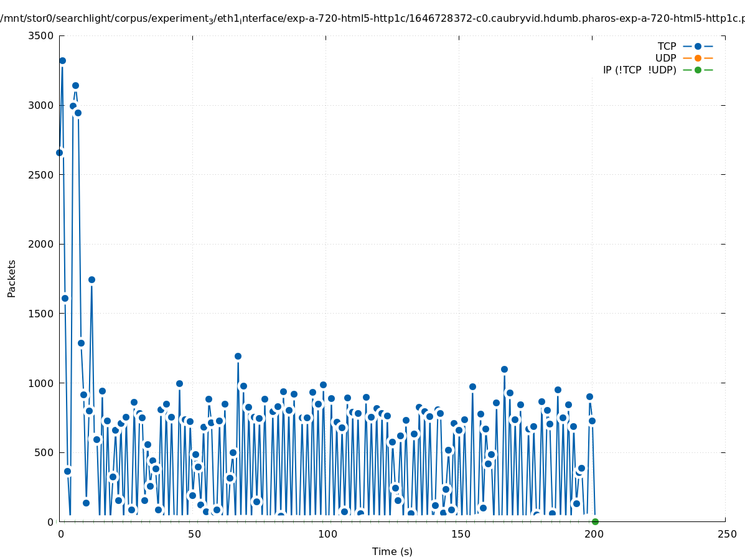Screen dimensions: 745x560
Task: Click the 1000 tick label on y-axis
Action: pos(40,383)
